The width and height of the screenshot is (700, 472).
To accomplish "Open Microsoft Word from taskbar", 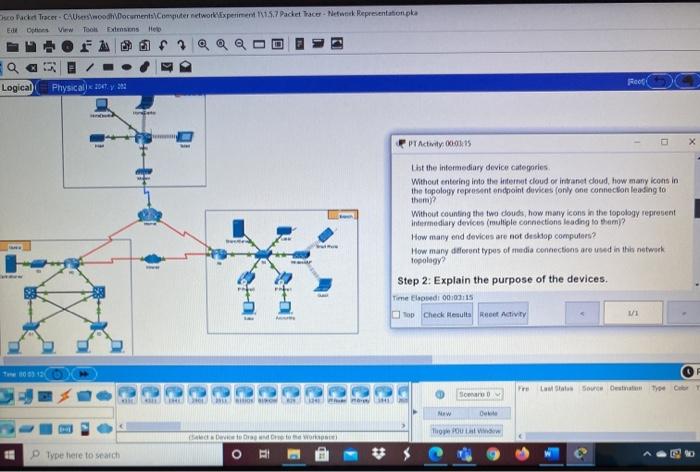I will pos(551,454).
